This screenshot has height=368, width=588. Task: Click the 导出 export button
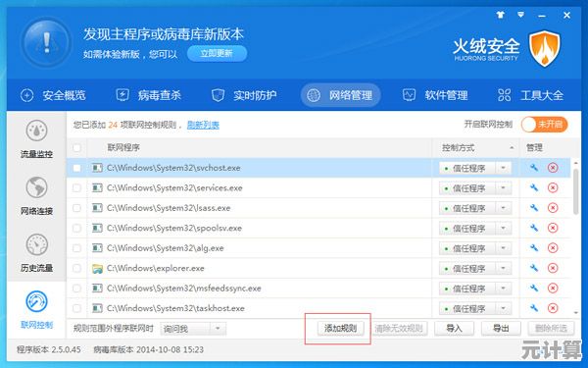tap(501, 329)
